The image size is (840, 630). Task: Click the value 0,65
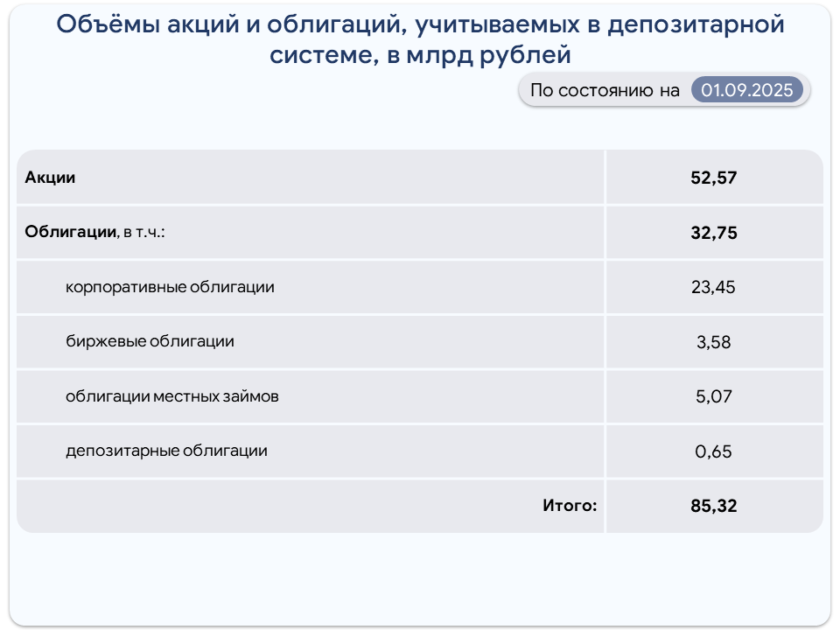tap(713, 451)
